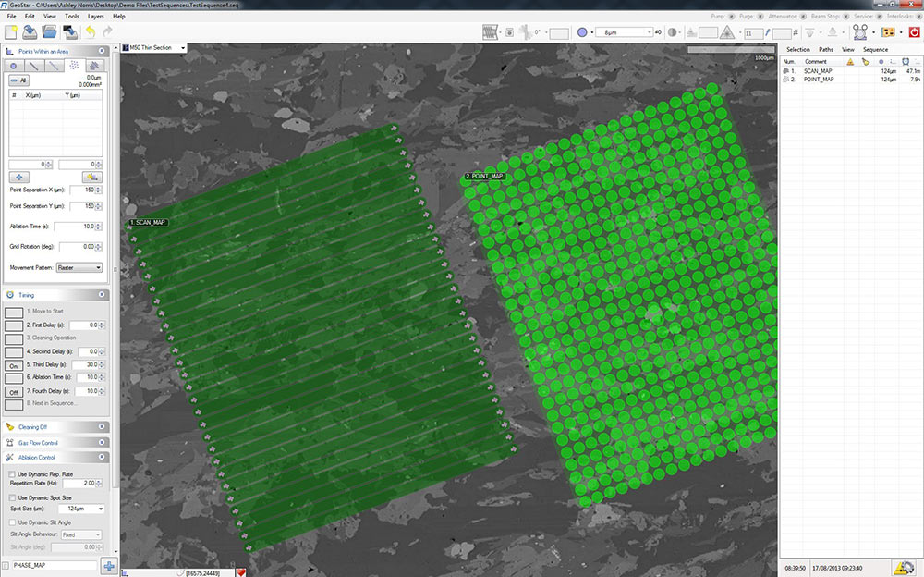Click the blue plus add point button
The height and width of the screenshot is (577, 924).
pyautogui.click(x=18, y=177)
